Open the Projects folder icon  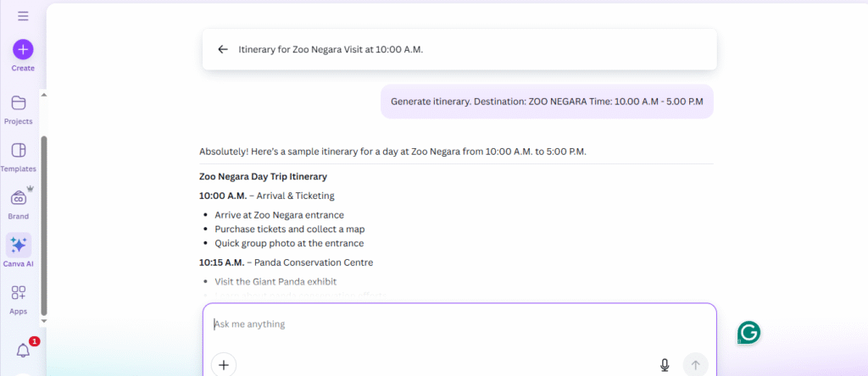tap(19, 103)
